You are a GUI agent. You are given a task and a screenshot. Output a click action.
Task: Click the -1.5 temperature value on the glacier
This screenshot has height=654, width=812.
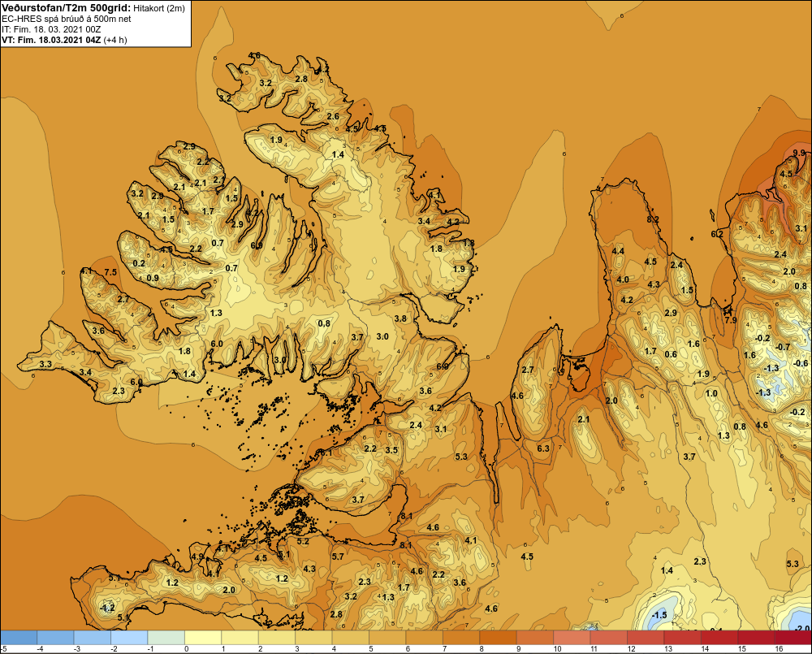659,615
